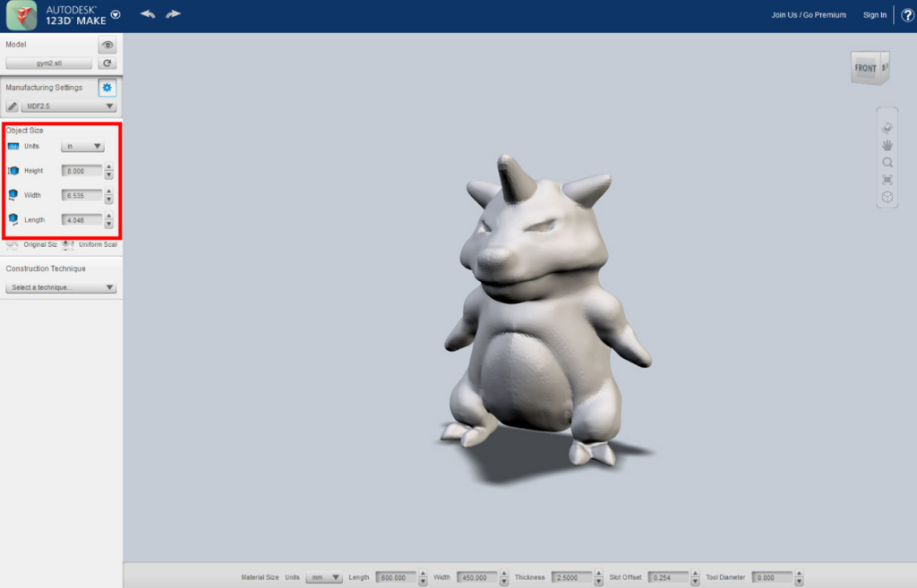Open the application menu arrow next to 123D MAKE
The width and height of the screenshot is (917, 588).
click(116, 14)
